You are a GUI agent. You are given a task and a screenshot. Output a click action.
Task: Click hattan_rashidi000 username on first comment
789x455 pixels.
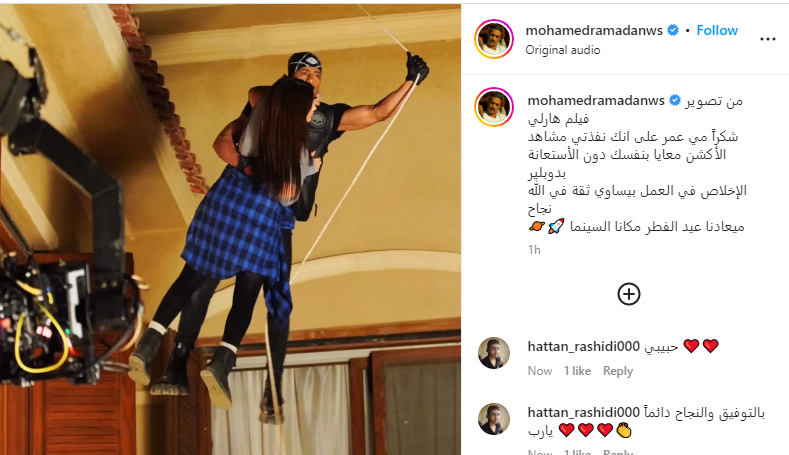pyautogui.click(x=583, y=346)
